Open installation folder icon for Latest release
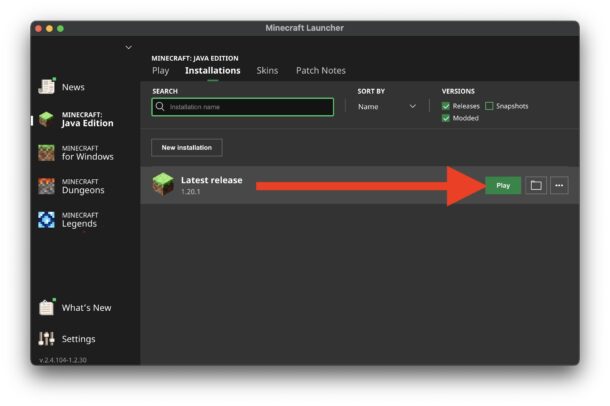Screen dimensions: 610x406 [536, 185]
